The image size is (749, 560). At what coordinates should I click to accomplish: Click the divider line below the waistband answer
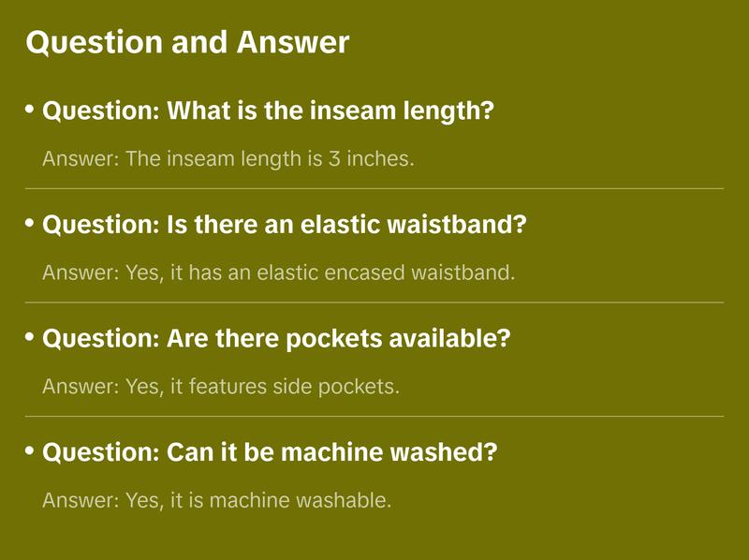(x=374, y=302)
